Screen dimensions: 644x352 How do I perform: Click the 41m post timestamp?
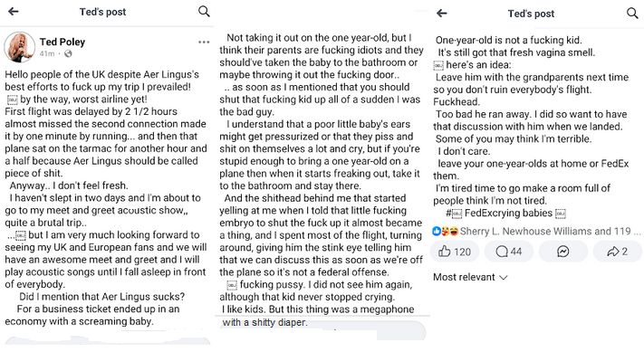pos(47,53)
